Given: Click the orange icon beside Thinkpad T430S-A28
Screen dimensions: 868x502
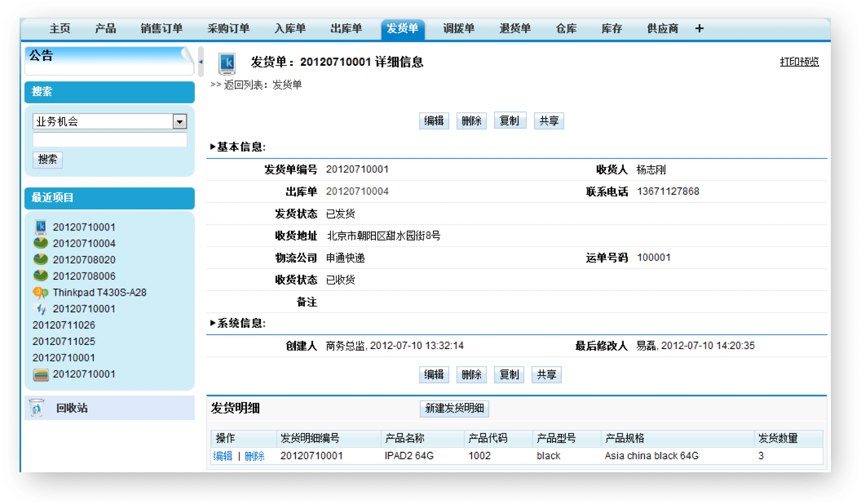Looking at the screenshot, I should (x=41, y=292).
